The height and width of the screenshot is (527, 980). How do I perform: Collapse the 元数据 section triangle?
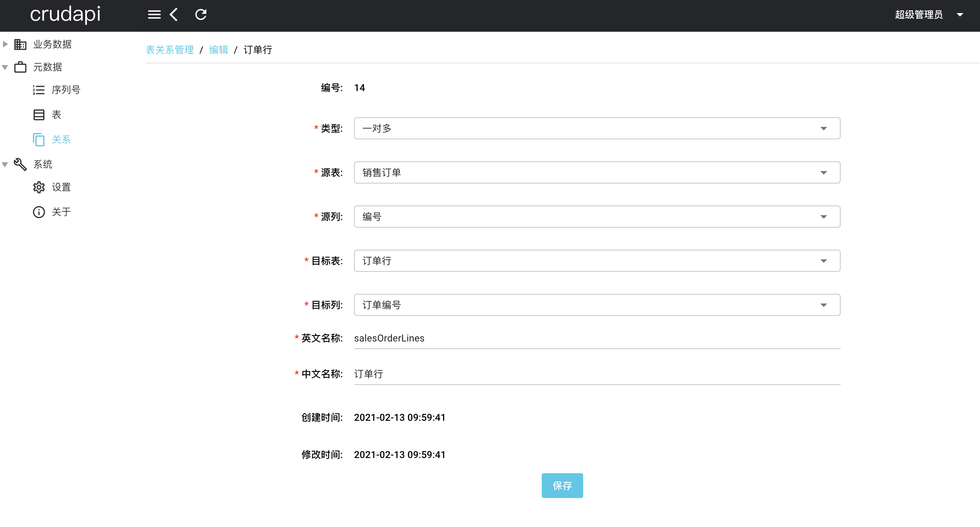(5, 67)
